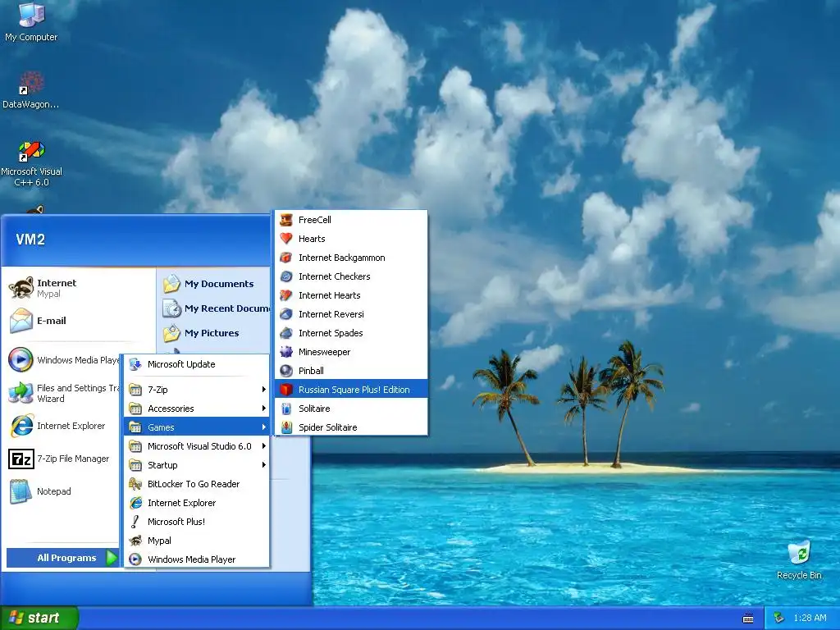Open Files and Settings Transfer Wizard
840x630 pixels.
pos(63,393)
